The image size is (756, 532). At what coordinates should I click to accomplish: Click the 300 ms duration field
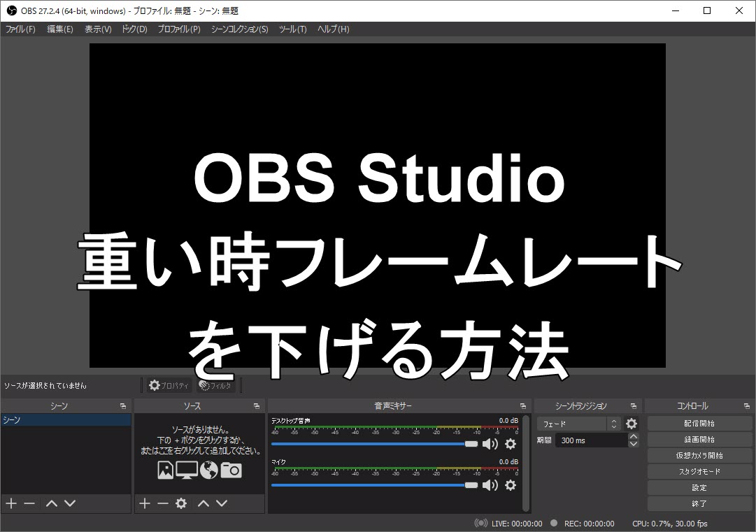click(x=592, y=440)
